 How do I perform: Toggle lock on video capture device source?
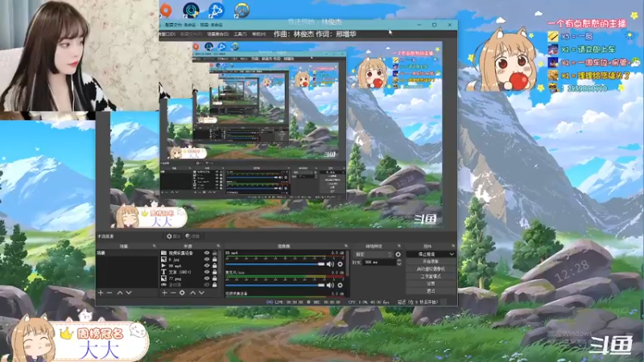(214, 253)
